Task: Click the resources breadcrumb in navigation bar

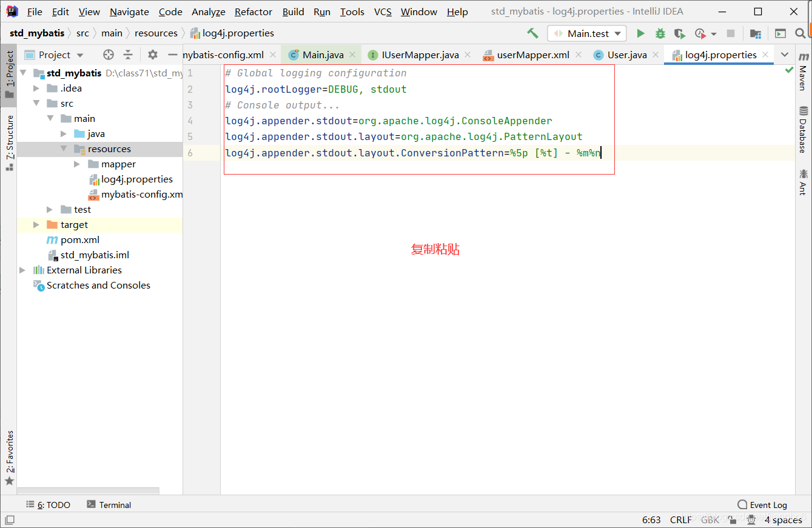Action: click(156, 33)
